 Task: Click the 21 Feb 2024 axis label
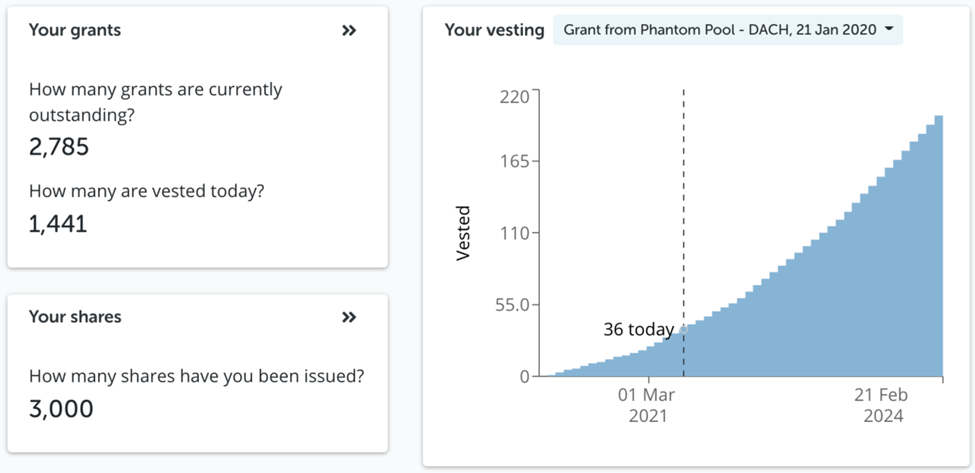pyautogui.click(x=880, y=405)
